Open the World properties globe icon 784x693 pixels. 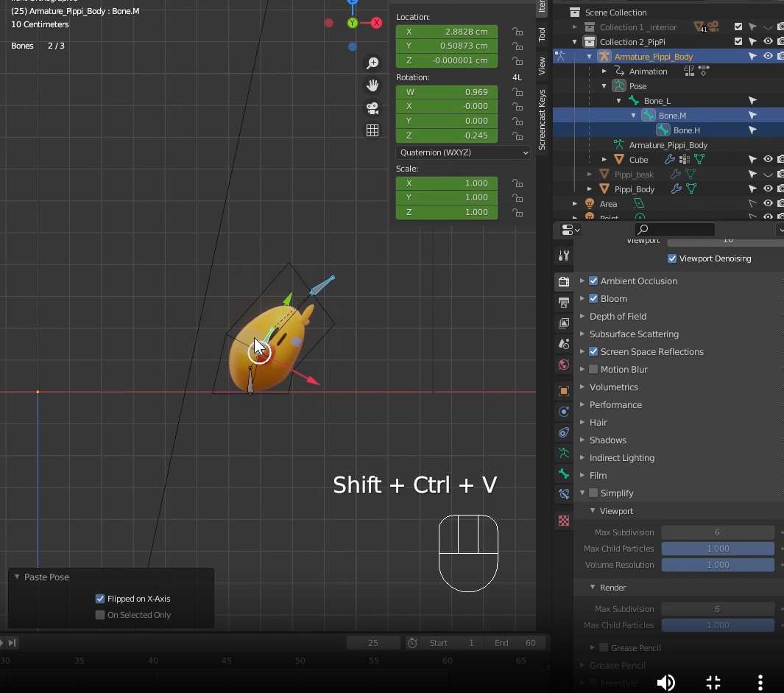563,365
